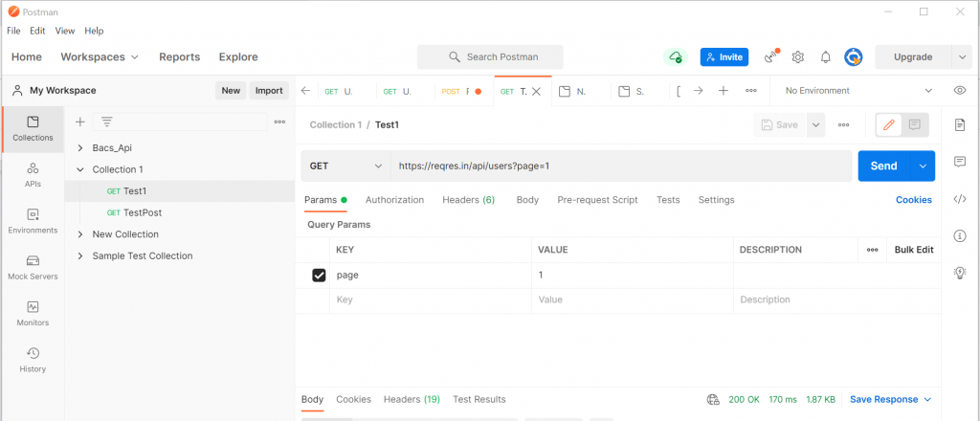Image resolution: width=980 pixels, height=421 pixels.
Task: Click the environment quick look eye icon
Action: tap(960, 91)
